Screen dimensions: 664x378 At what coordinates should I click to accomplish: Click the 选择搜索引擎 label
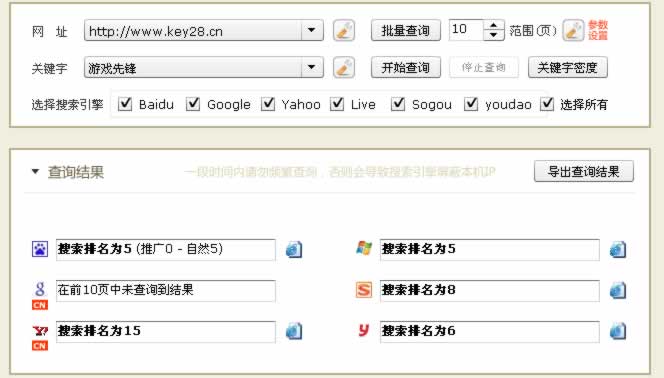point(67,105)
